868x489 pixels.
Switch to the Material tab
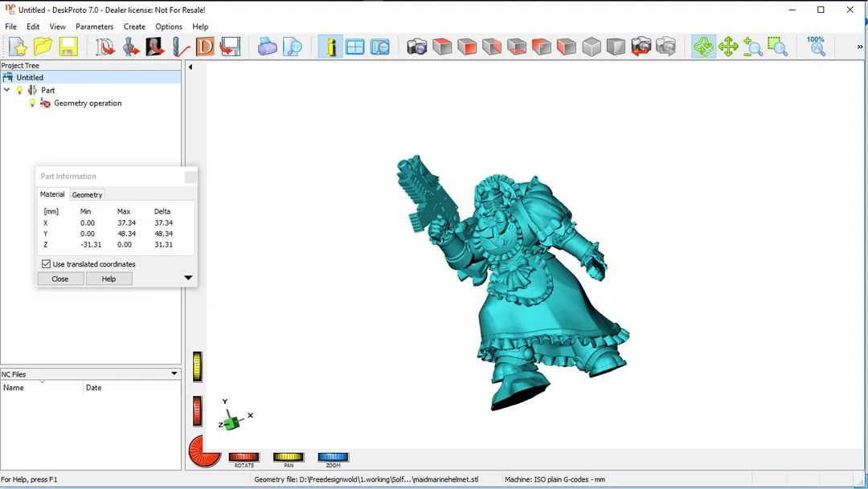(x=52, y=194)
